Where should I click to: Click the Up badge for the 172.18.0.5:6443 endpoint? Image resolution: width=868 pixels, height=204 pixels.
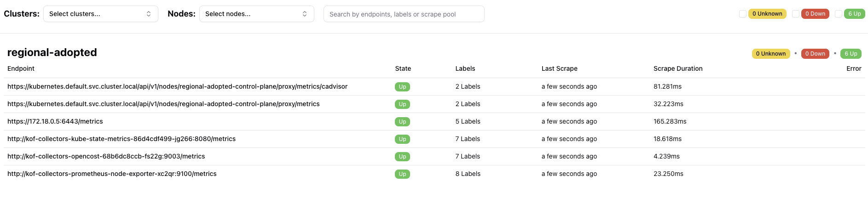[x=402, y=122]
